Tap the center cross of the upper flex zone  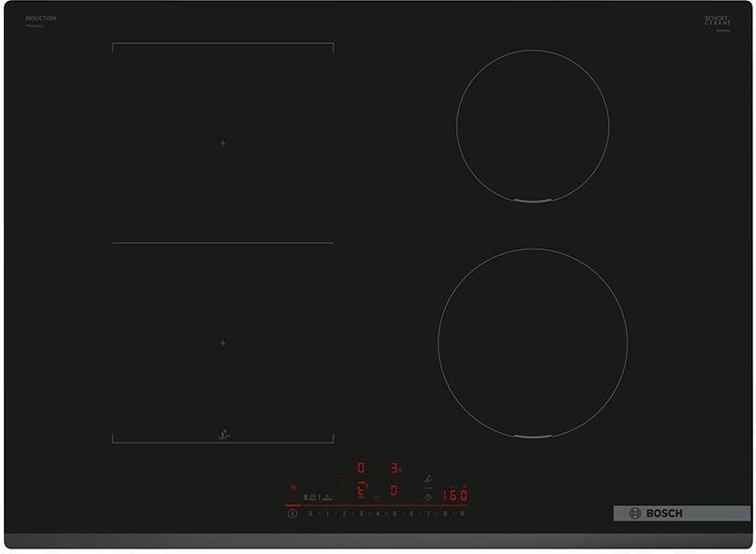[223, 143]
